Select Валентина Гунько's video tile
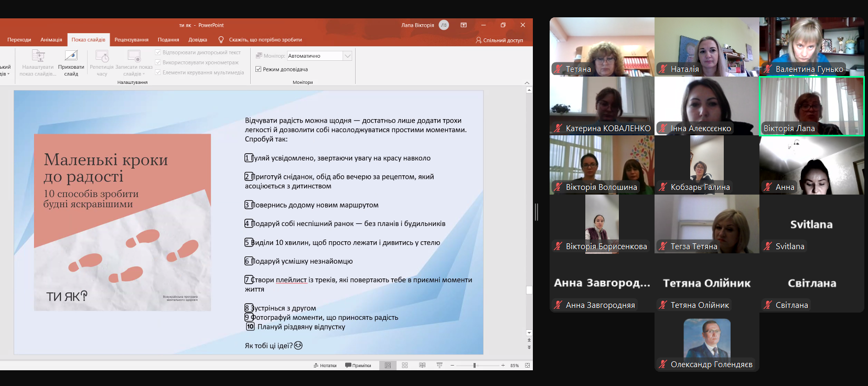This screenshot has height=386, width=868. (811, 47)
